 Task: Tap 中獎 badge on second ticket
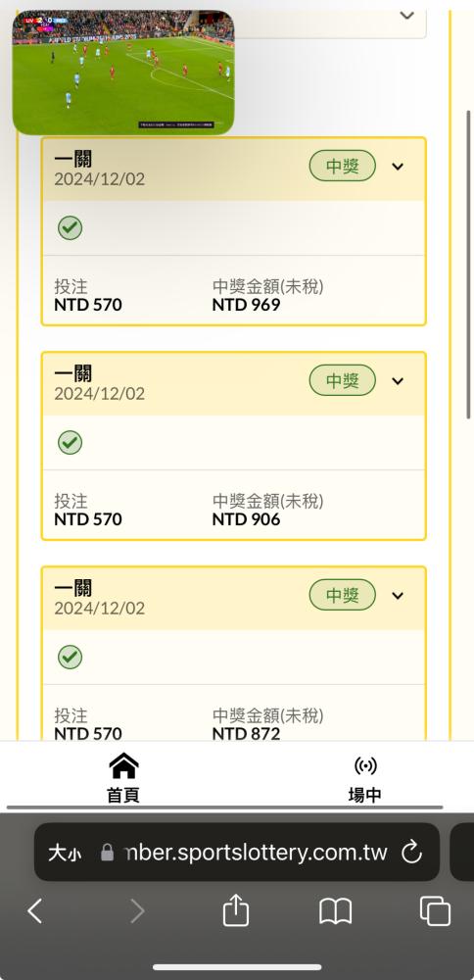coord(342,380)
